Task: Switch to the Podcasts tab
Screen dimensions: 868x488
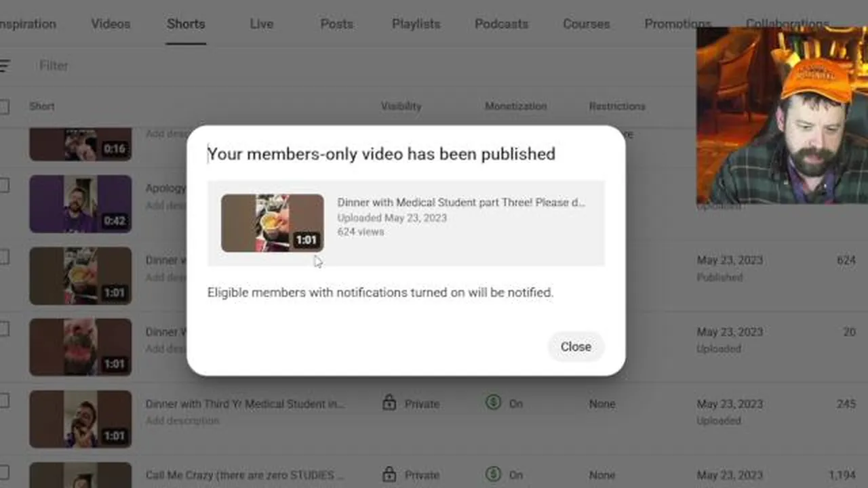Action: pyautogui.click(x=501, y=24)
